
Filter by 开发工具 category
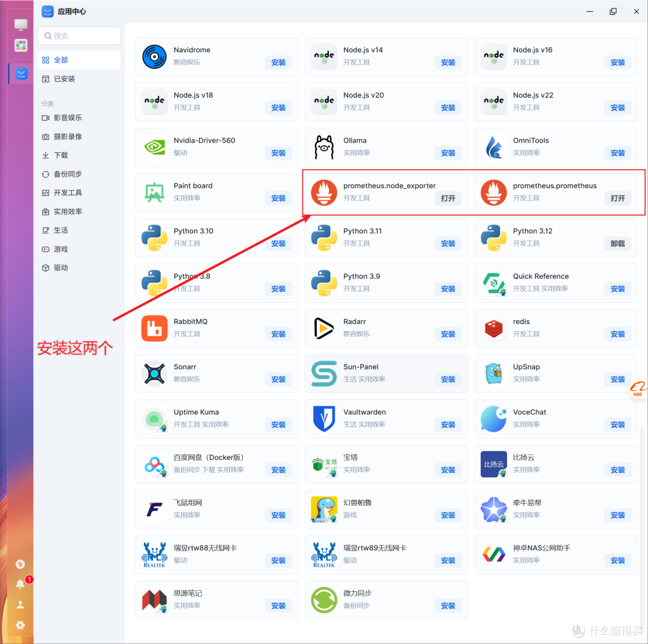(x=79, y=192)
